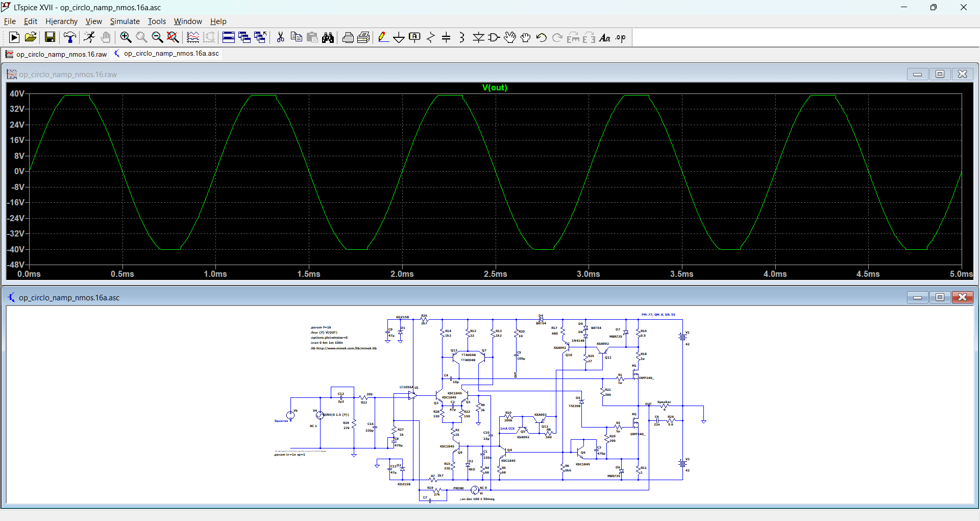The height and width of the screenshot is (521, 980).
Task: Select the Label Net tool
Action: (x=415, y=37)
